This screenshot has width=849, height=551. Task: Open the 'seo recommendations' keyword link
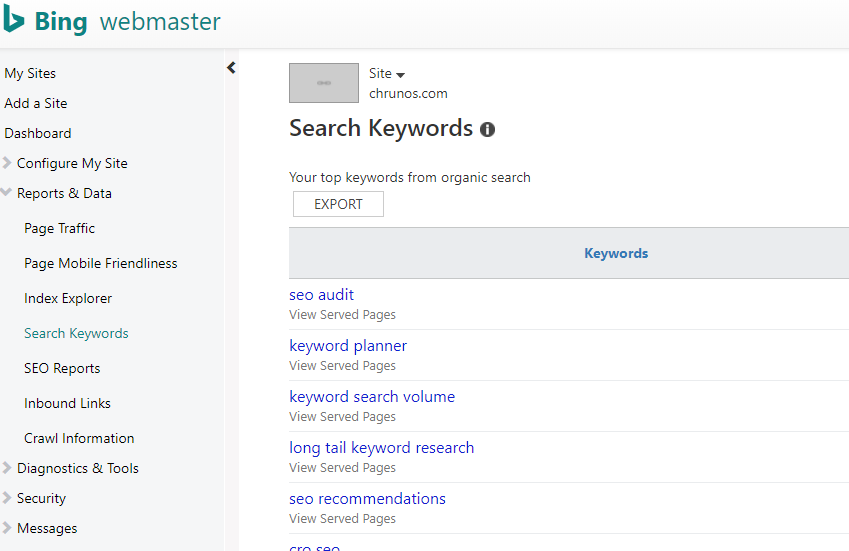[x=368, y=498]
